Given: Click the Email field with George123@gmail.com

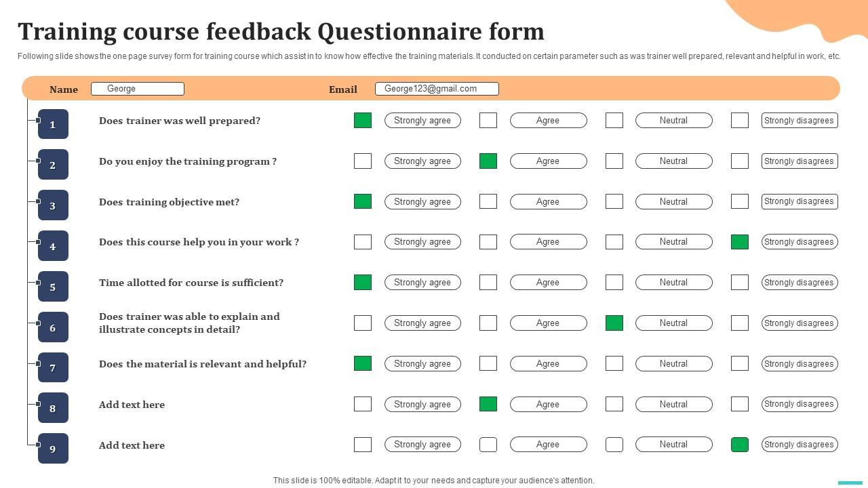Looking at the screenshot, I should (437, 89).
